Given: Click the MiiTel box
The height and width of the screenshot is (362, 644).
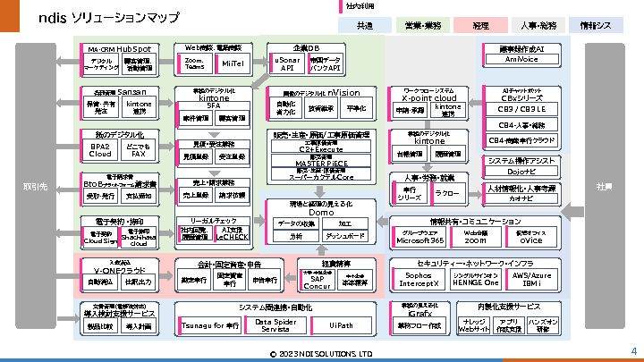Looking at the screenshot, I should [x=233, y=63].
